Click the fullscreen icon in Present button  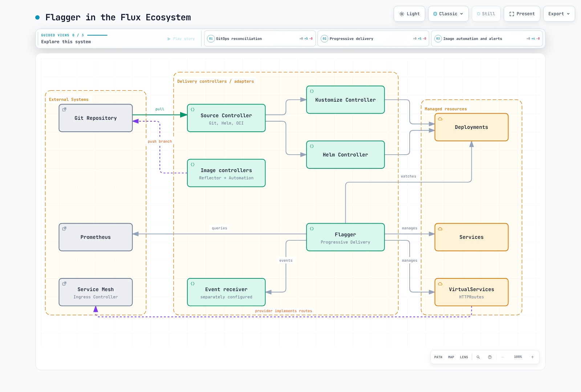tap(512, 14)
